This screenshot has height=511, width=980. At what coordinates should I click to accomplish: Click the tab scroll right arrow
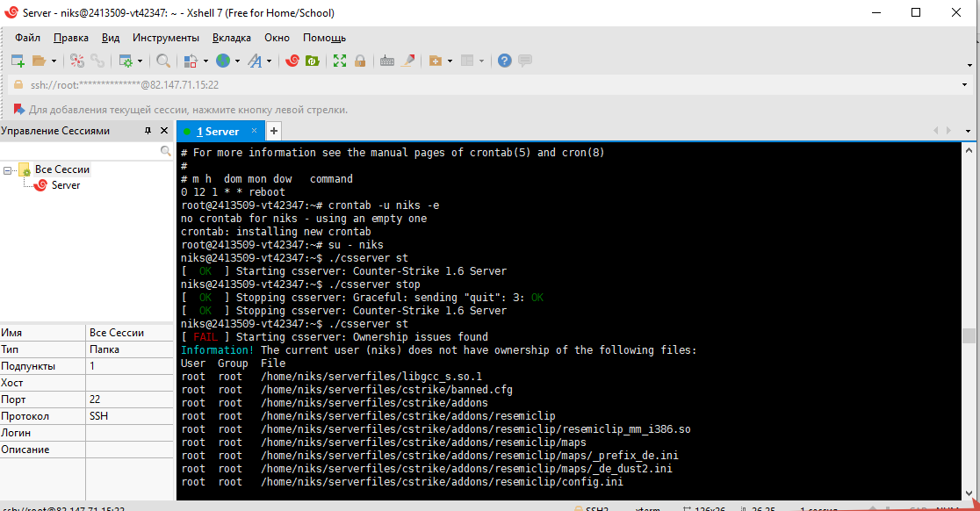948,131
